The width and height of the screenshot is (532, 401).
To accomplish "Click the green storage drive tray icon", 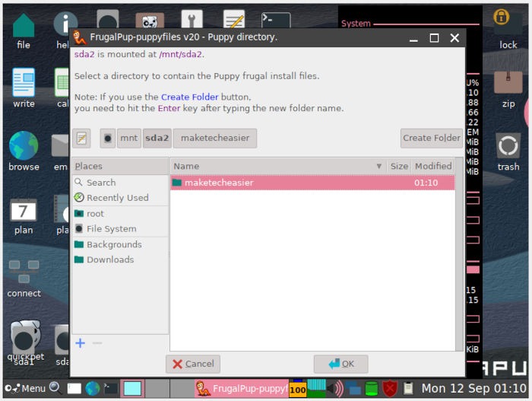I will click(x=372, y=388).
